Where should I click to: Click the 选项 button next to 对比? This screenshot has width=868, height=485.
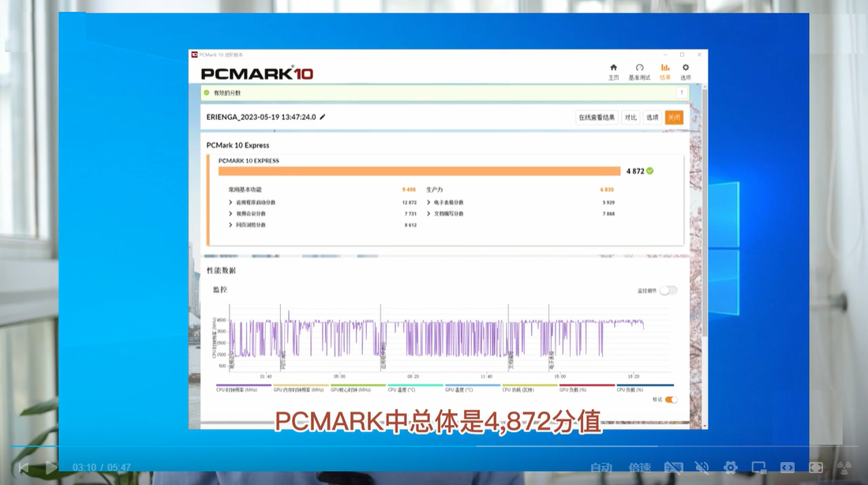[653, 118]
